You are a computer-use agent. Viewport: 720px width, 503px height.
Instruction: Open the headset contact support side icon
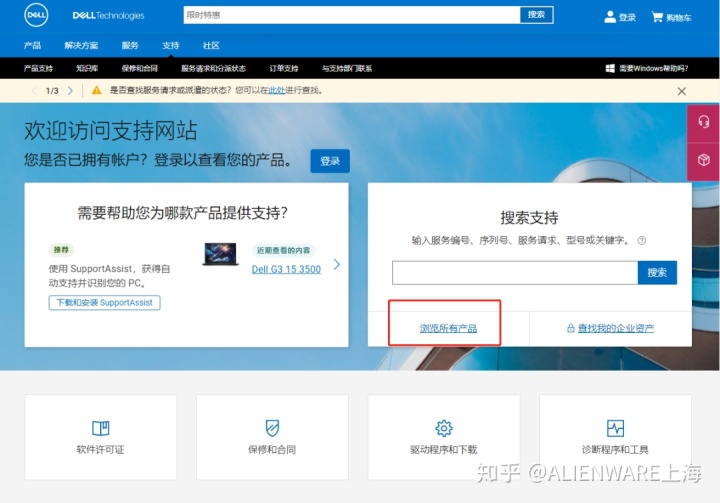(703, 122)
